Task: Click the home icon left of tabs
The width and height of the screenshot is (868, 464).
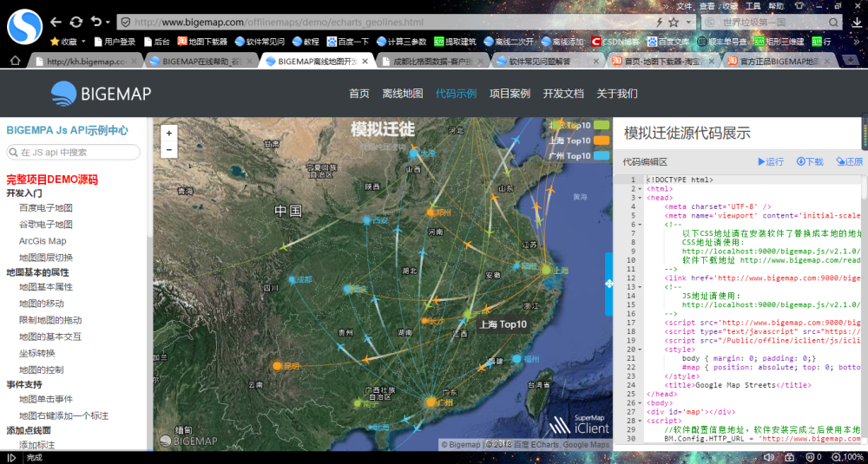Action: (16, 61)
